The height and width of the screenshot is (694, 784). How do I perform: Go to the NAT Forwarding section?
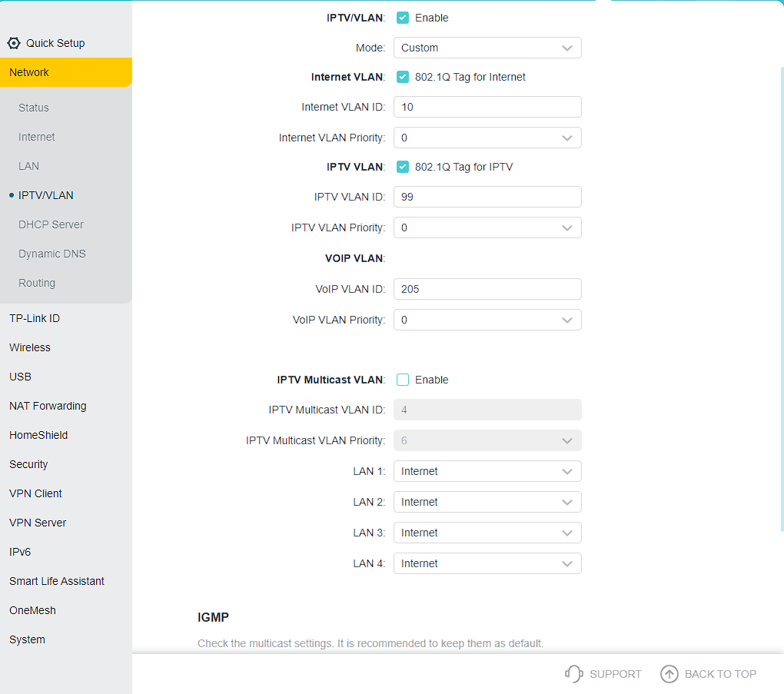tap(48, 406)
